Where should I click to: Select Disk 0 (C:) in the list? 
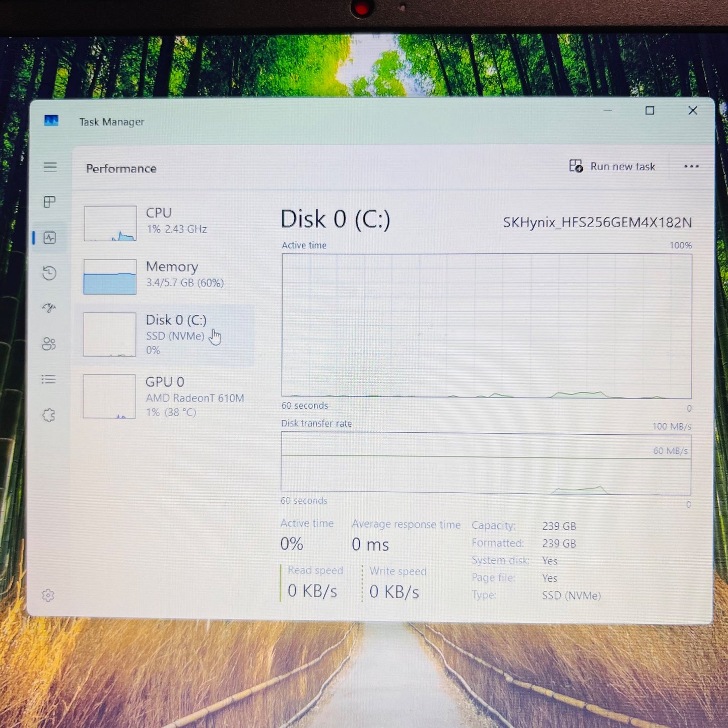coord(164,335)
